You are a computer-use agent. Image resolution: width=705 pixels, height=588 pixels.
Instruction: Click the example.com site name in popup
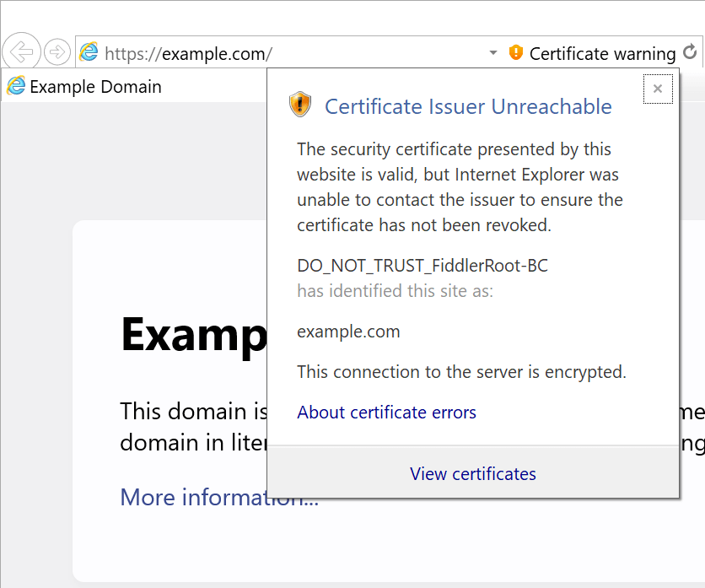348,332
